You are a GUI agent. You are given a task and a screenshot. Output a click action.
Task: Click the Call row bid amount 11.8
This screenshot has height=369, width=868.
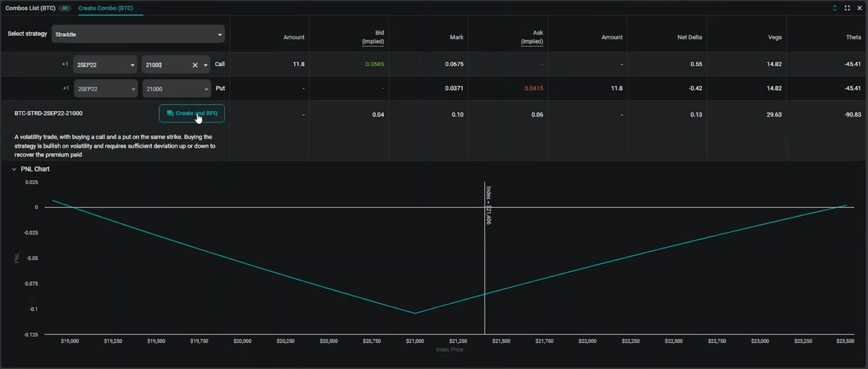[298, 64]
